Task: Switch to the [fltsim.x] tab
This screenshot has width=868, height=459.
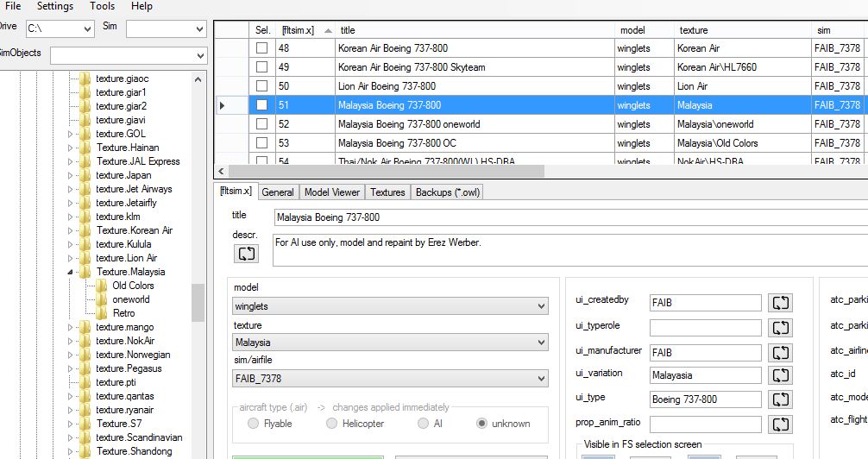Action: point(236,191)
